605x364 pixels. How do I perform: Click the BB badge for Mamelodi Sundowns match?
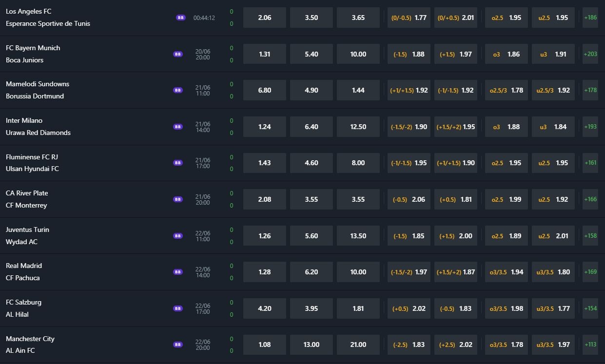pos(178,90)
